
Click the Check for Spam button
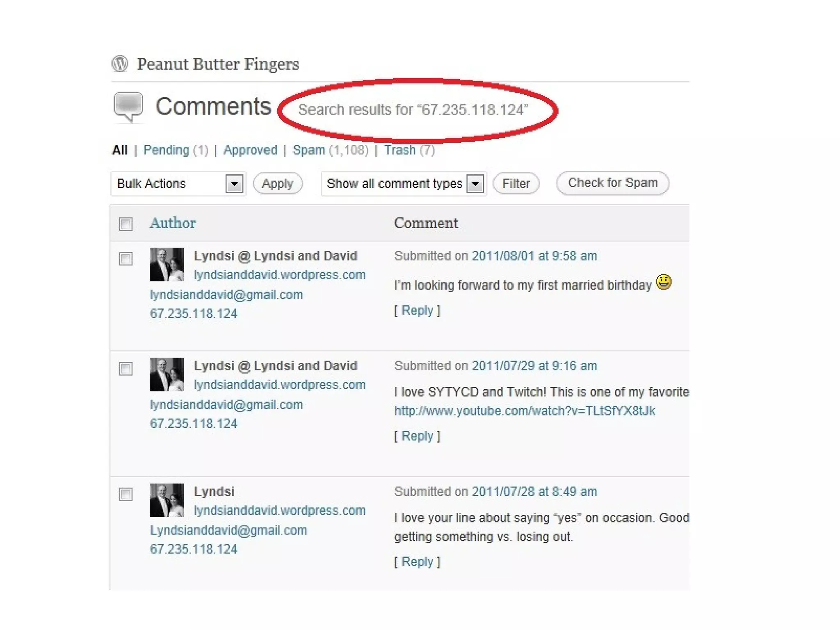(x=613, y=183)
